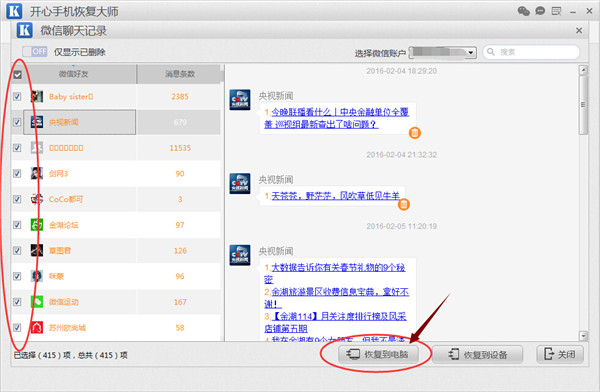600x392 pixels.
Task: Click 央视新闻 avatar of the 21:32:32 message
Action: tap(240, 184)
